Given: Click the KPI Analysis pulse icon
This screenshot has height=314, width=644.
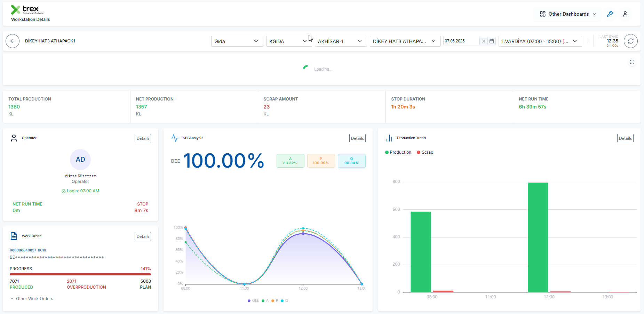Looking at the screenshot, I should click(175, 138).
